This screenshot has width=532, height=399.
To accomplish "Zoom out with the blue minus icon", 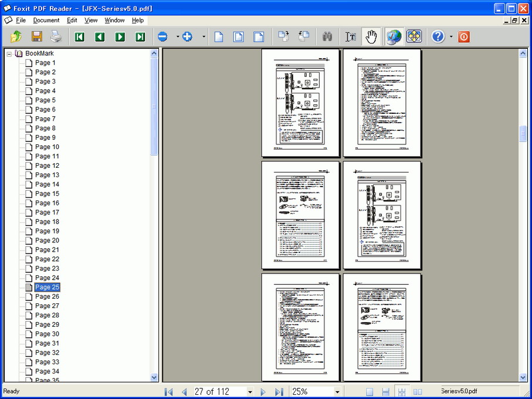I will pos(163,36).
